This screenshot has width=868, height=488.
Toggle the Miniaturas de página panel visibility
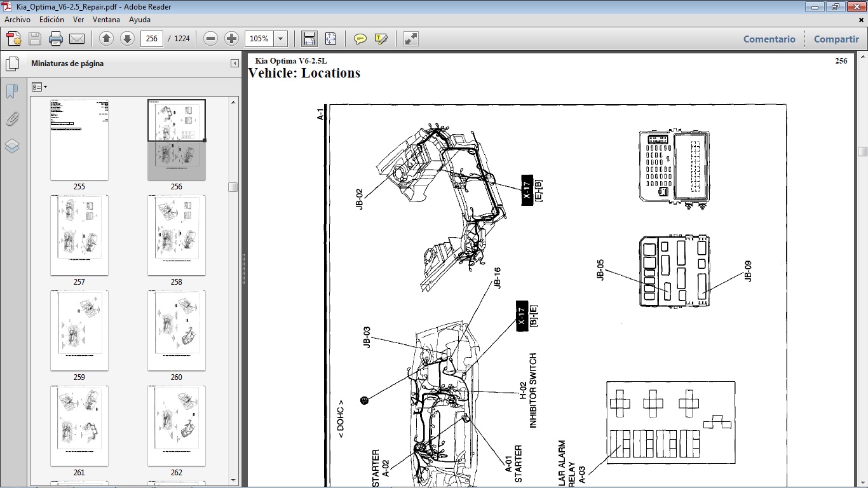pyautogui.click(x=13, y=64)
